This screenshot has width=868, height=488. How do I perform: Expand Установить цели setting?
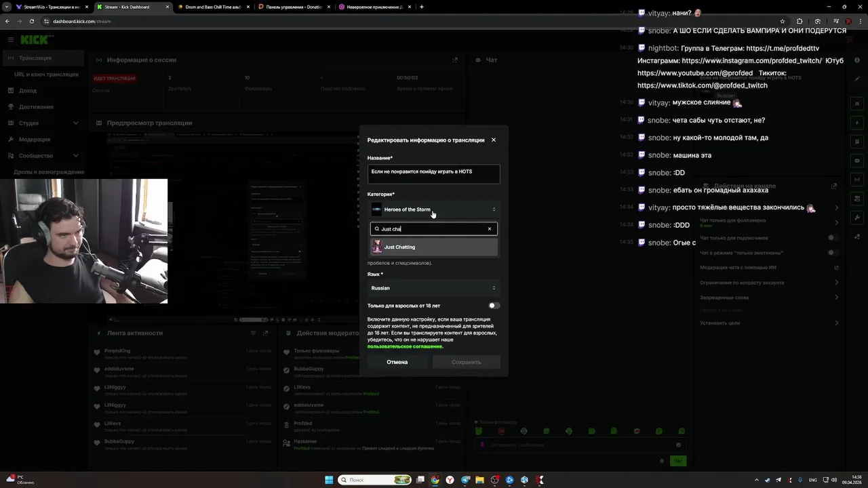[x=836, y=323]
